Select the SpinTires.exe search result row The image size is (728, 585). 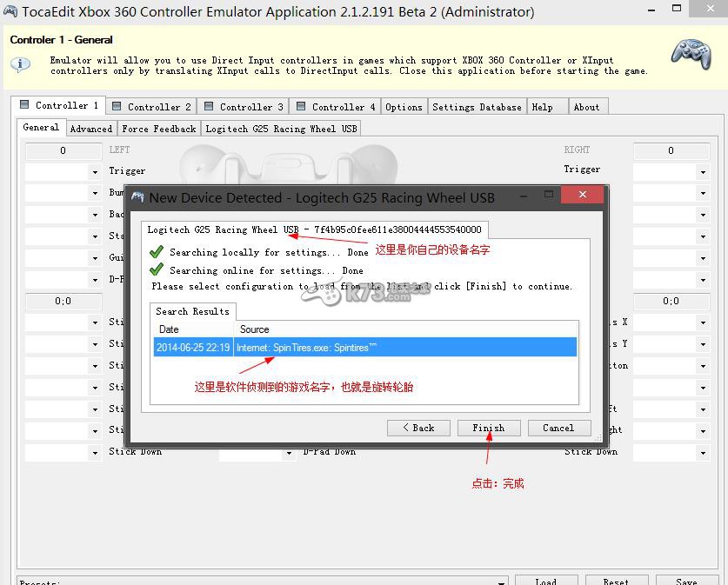click(x=364, y=348)
